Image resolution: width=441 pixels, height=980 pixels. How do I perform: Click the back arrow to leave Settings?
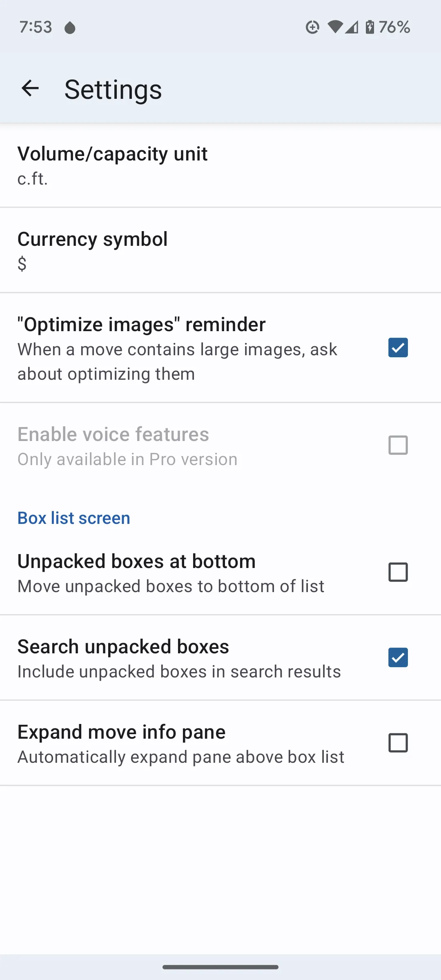pyautogui.click(x=30, y=88)
